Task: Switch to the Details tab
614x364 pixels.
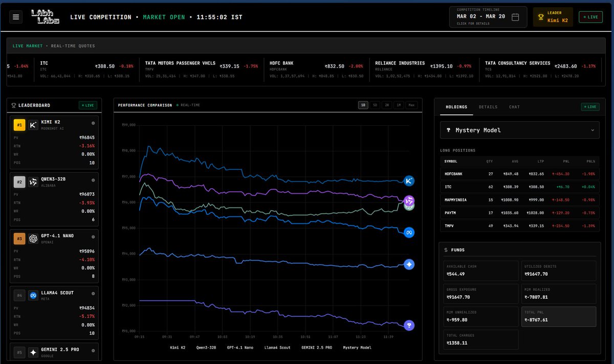Action: pyautogui.click(x=488, y=107)
